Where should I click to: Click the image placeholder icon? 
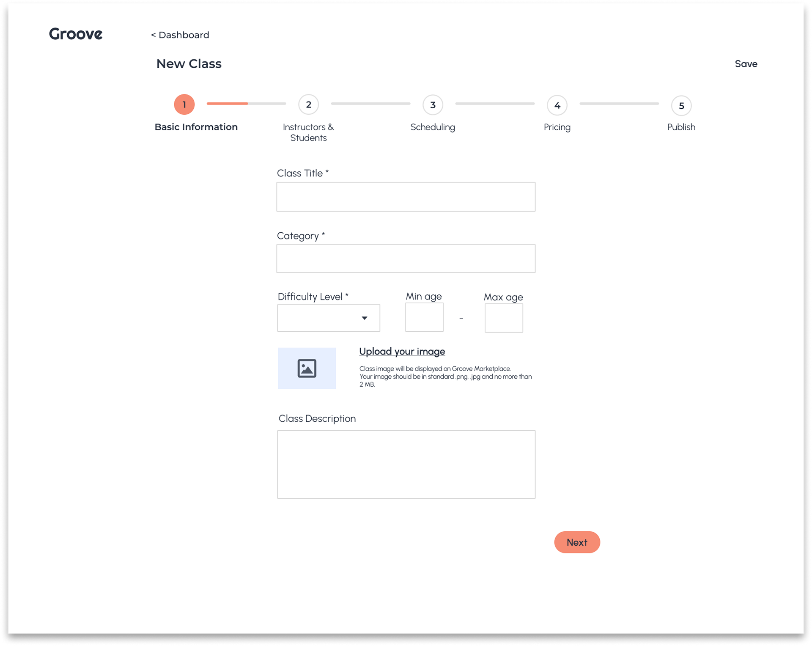(307, 368)
